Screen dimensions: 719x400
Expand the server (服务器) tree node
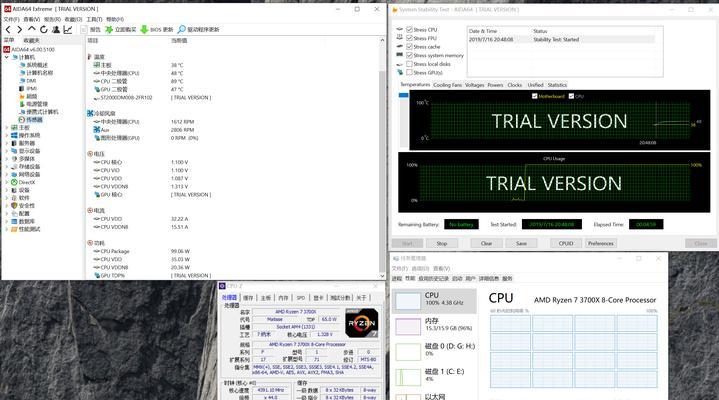click(x=6, y=143)
